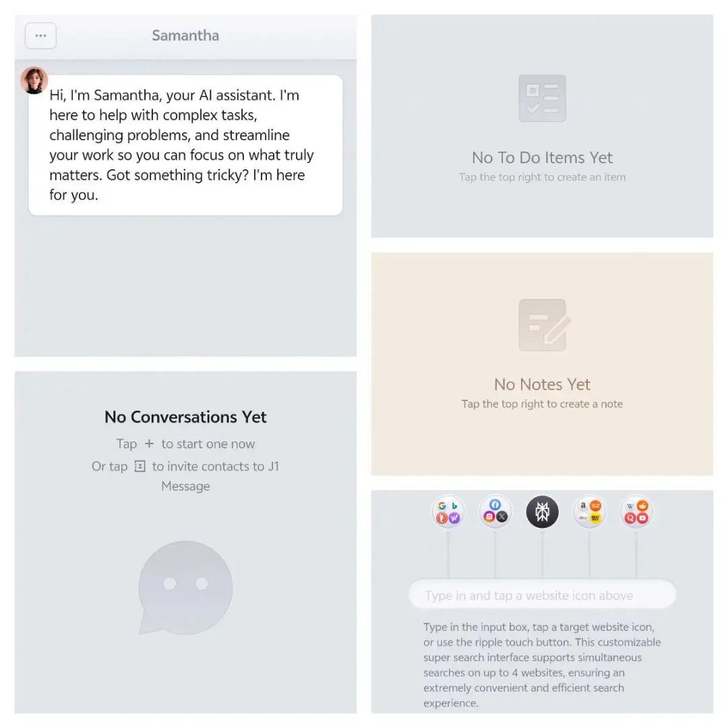Click the chat bubble illustration
This screenshot has width=728, height=728.
[x=185, y=588]
